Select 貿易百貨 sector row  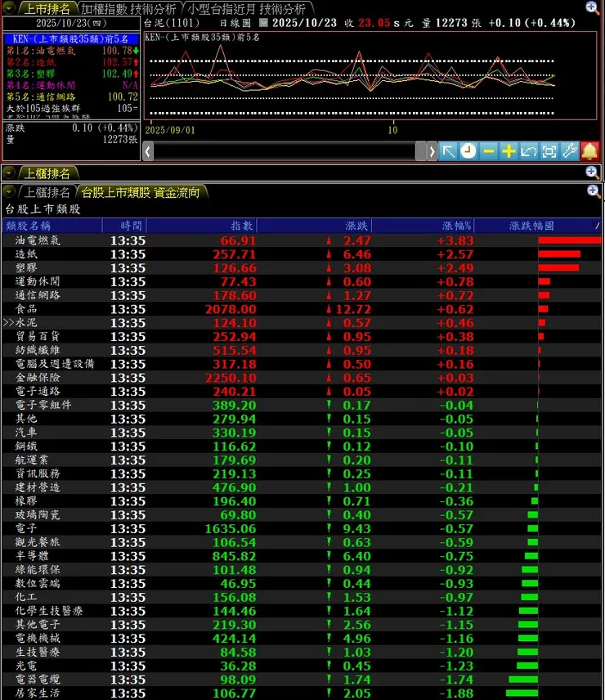(x=302, y=337)
